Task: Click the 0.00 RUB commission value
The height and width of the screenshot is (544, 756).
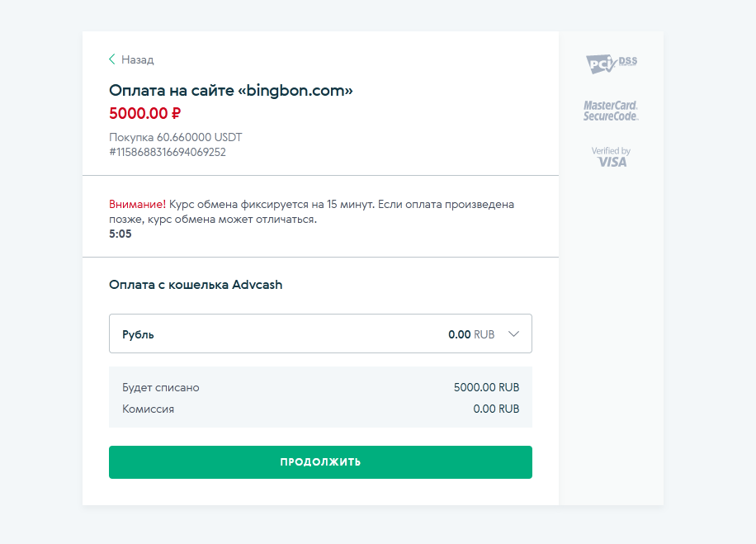Action: 496,409
